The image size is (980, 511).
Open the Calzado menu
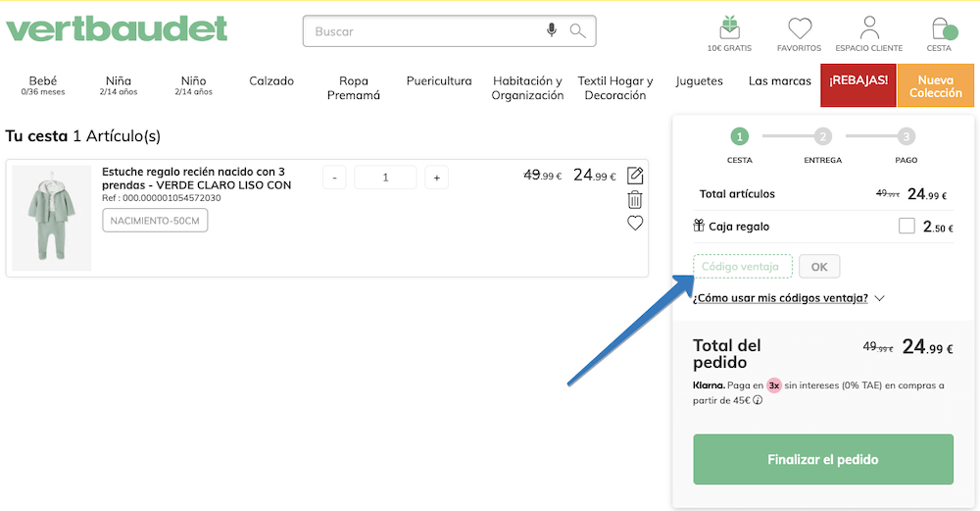click(x=271, y=81)
